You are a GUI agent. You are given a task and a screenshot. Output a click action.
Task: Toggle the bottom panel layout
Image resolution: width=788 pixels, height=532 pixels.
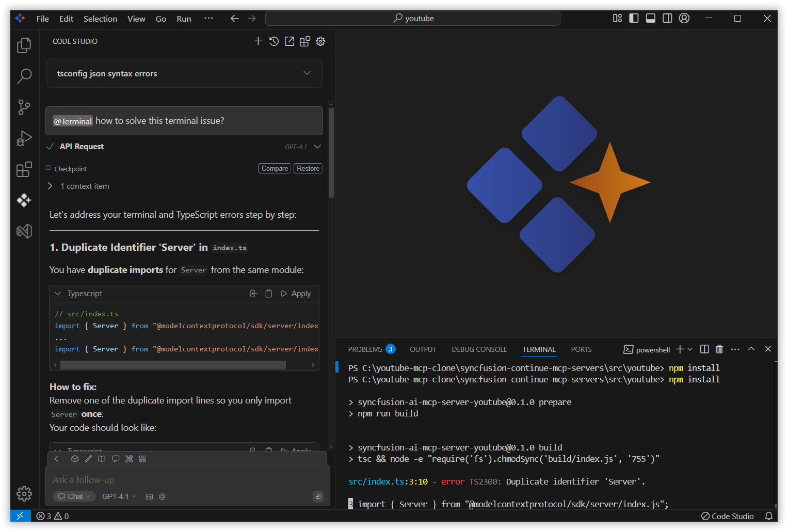[651, 18]
